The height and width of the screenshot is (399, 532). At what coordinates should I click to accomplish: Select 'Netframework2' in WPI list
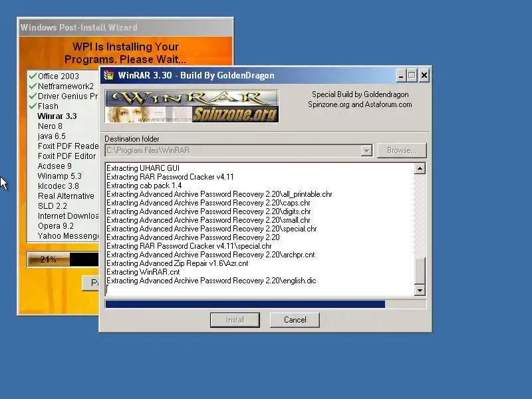(x=66, y=86)
